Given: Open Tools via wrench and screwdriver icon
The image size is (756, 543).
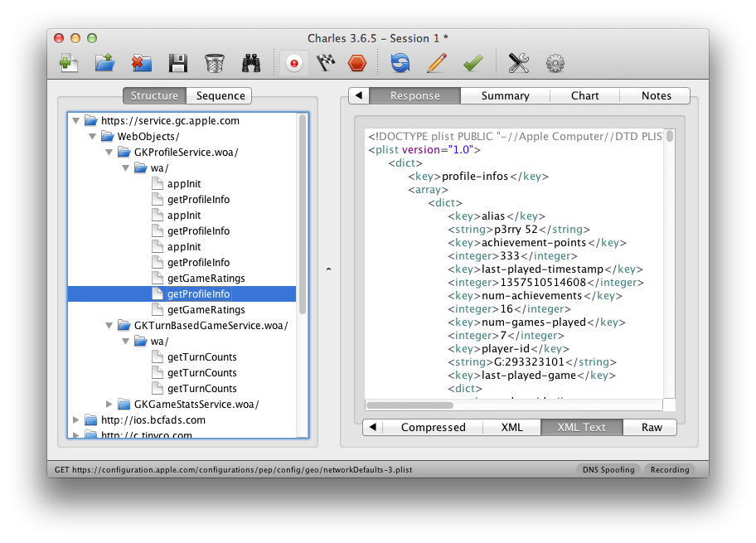Looking at the screenshot, I should tap(519, 63).
